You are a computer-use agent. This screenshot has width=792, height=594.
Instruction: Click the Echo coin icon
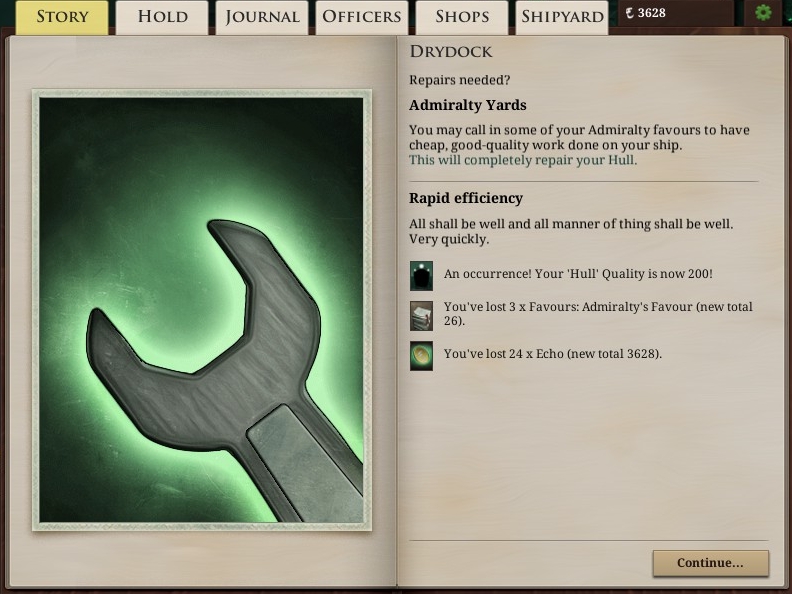(x=421, y=356)
